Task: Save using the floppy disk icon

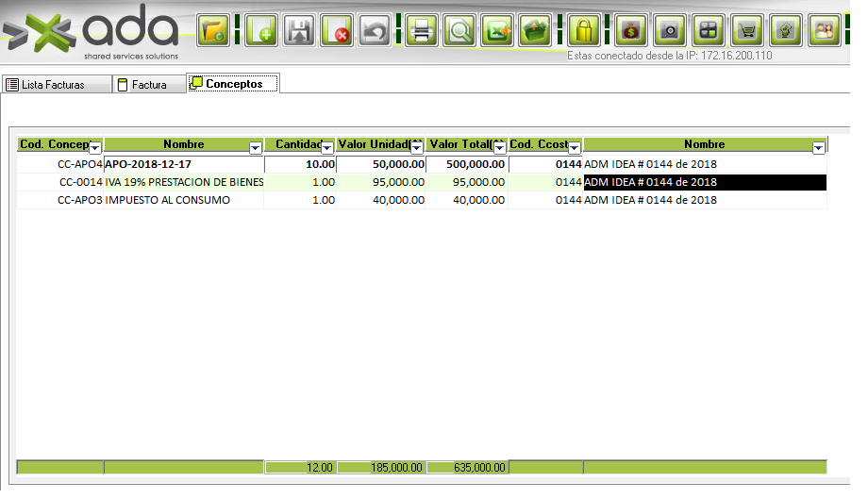Action: [x=299, y=30]
